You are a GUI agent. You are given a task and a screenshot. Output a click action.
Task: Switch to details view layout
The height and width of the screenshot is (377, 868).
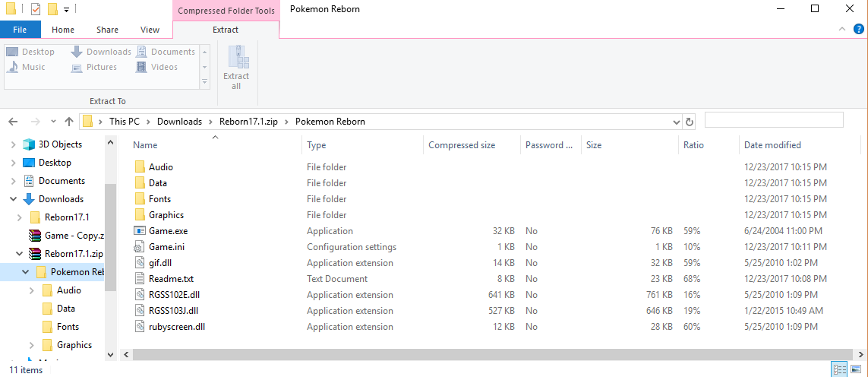coord(840,369)
